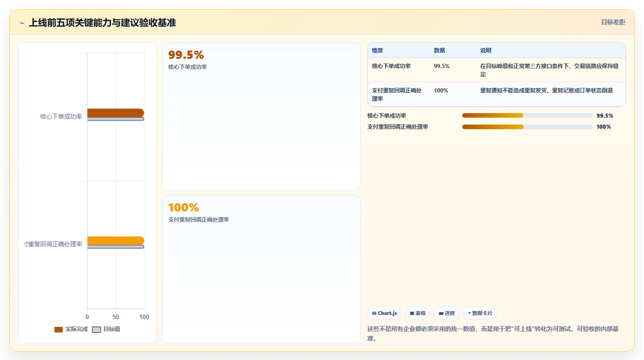Click the brown bar for 核心下单成功率

click(x=116, y=113)
